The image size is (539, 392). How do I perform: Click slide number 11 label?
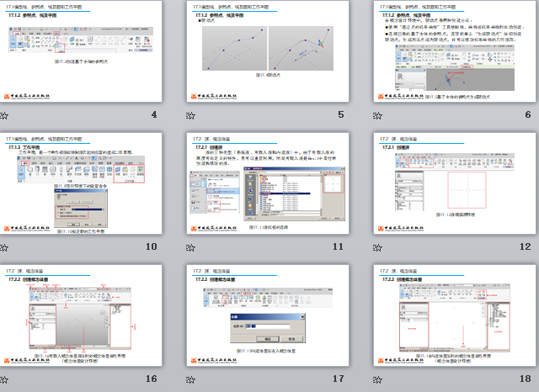point(338,246)
